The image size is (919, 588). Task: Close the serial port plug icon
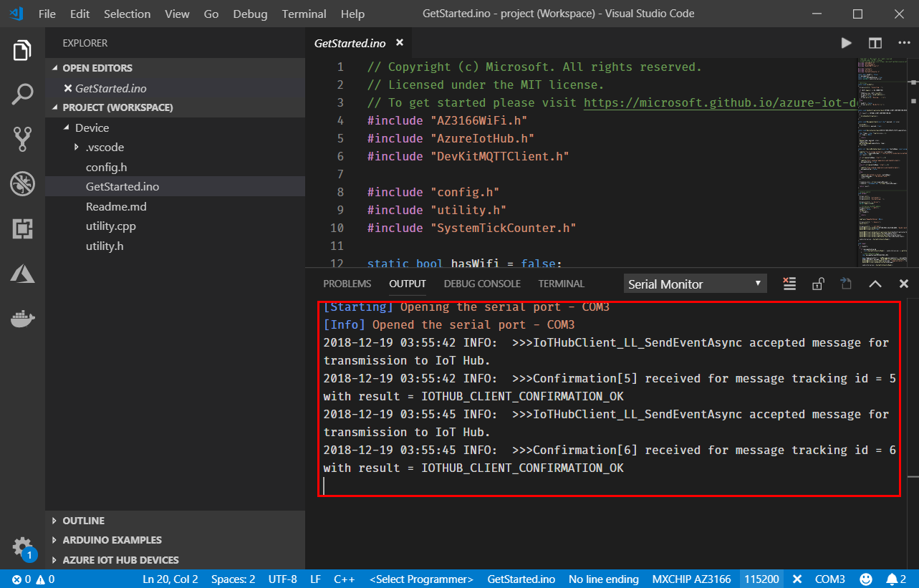click(796, 579)
